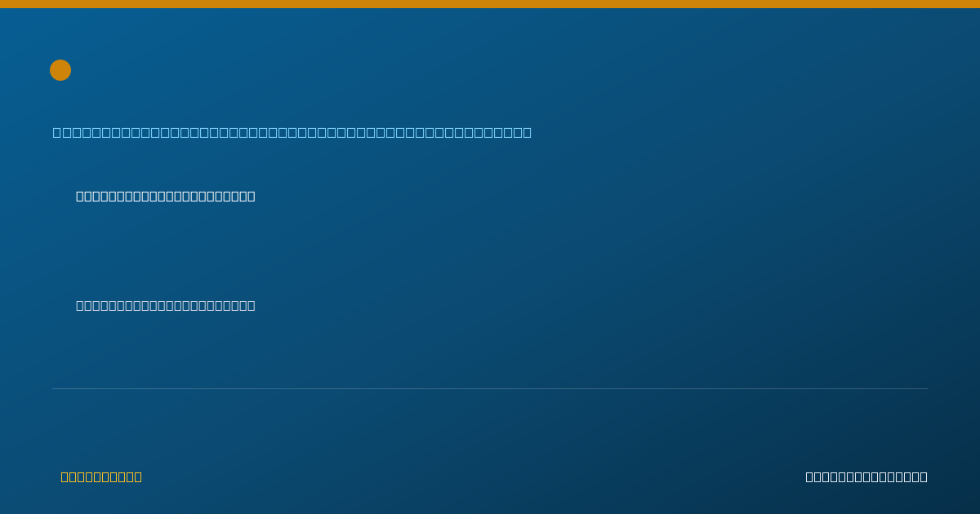The image size is (980, 514).
Task: Open the yellow footer text link
Action: coord(101,476)
